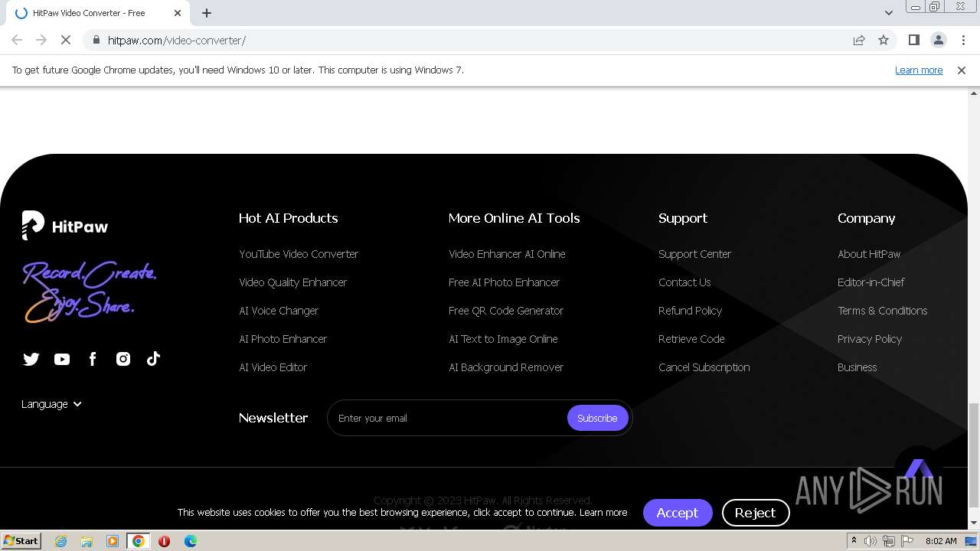Image resolution: width=980 pixels, height=551 pixels.
Task: Go back to previous page
Action: click(x=17, y=40)
